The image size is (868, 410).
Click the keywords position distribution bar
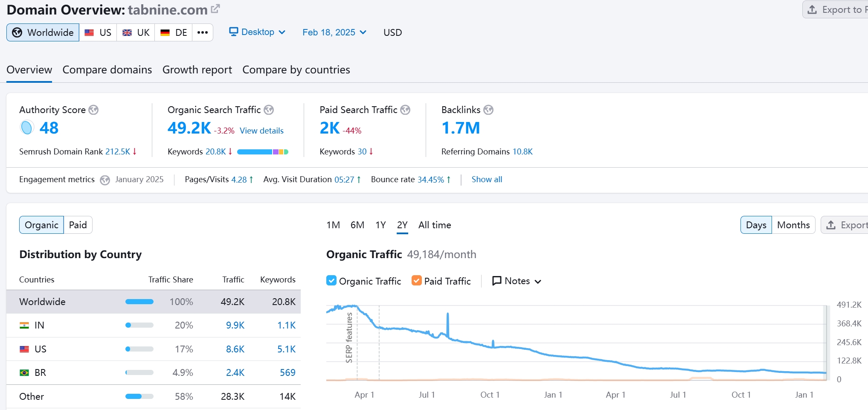[x=262, y=152]
